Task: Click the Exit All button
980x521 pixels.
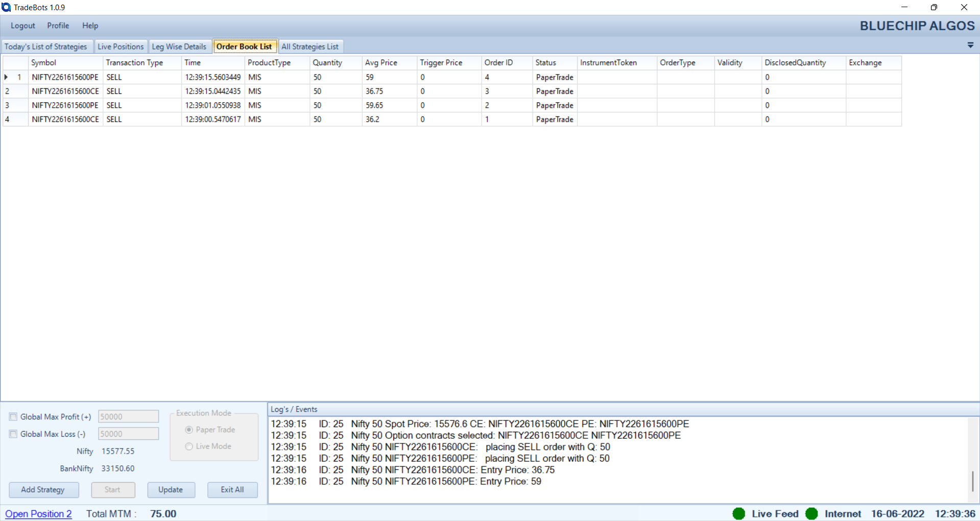Action: tap(232, 490)
